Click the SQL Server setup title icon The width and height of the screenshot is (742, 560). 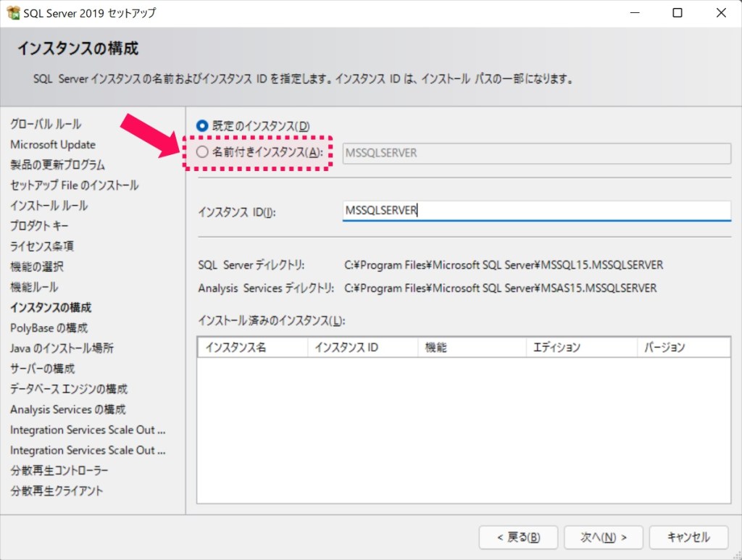[x=13, y=13]
